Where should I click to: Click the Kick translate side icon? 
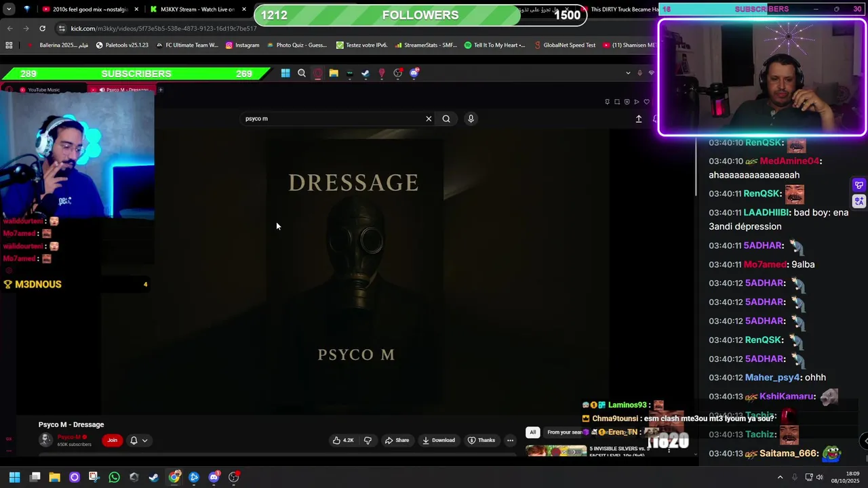(859, 201)
